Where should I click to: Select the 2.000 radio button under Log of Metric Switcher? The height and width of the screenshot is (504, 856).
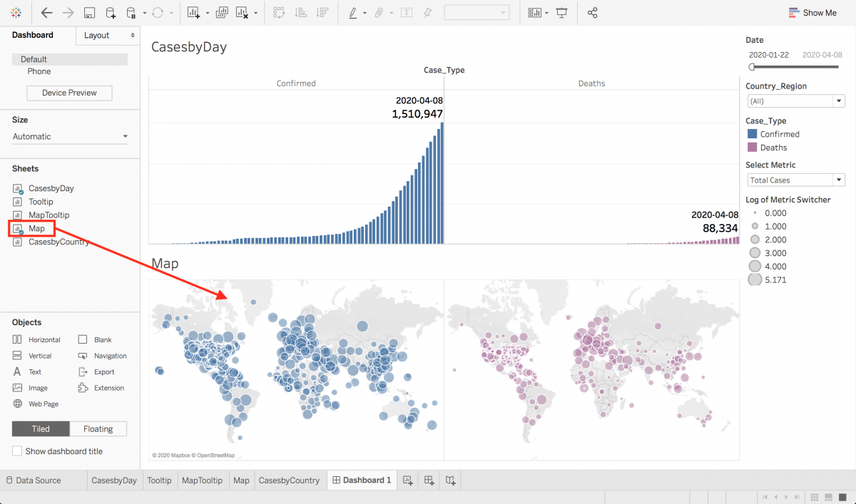(x=755, y=240)
